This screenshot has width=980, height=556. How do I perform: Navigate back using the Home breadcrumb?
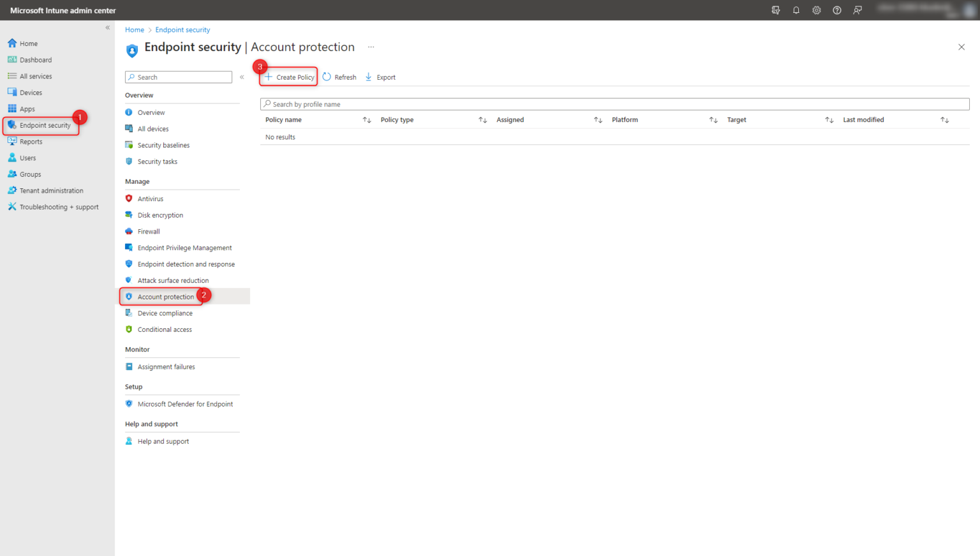tap(134, 29)
